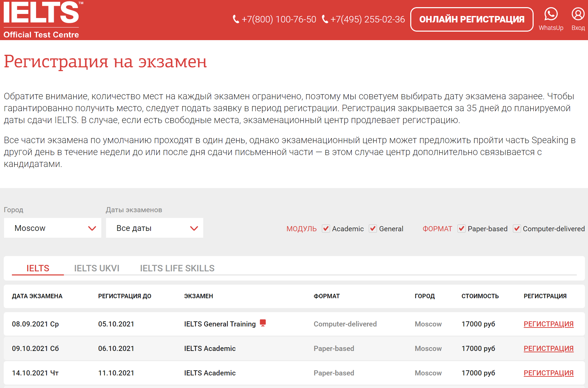Click the registration deadline 06.10.2021
Viewport: 588px width, 388px height.
(x=116, y=349)
